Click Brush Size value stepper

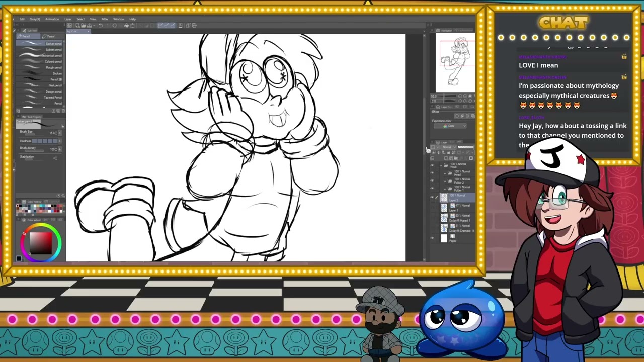(56, 133)
